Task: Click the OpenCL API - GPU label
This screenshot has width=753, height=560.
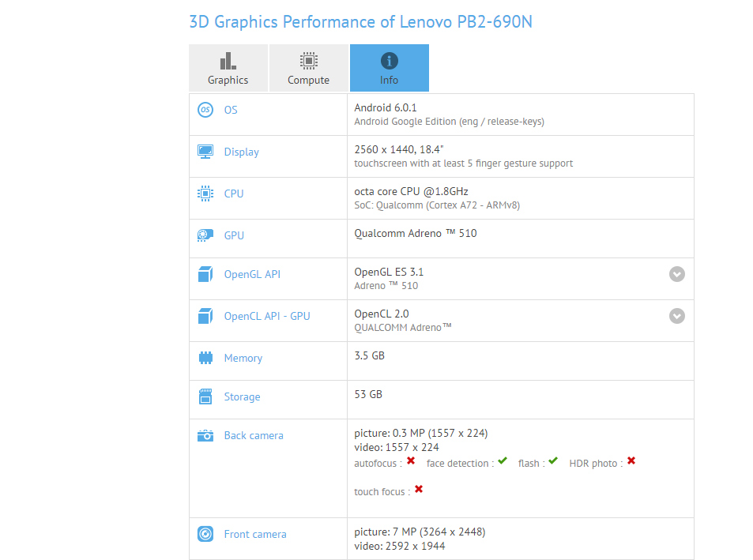Action: click(x=267, y=316)
